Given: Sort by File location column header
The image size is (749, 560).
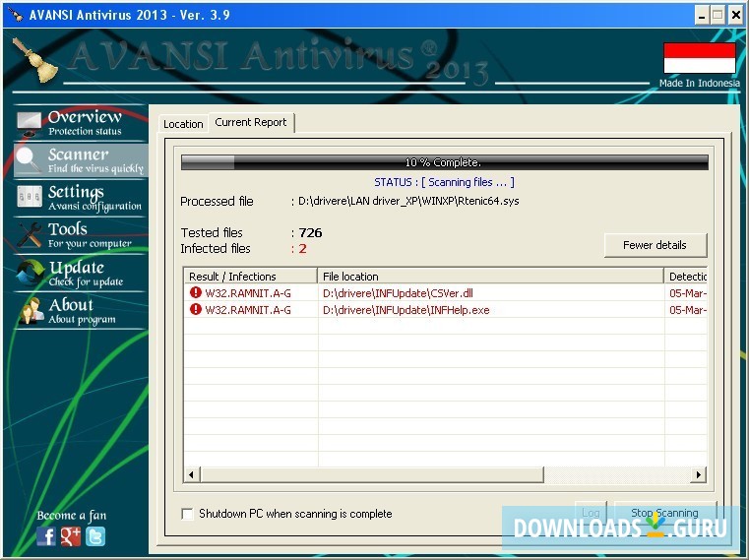Looking at the screenshot, I should point(490,277).
